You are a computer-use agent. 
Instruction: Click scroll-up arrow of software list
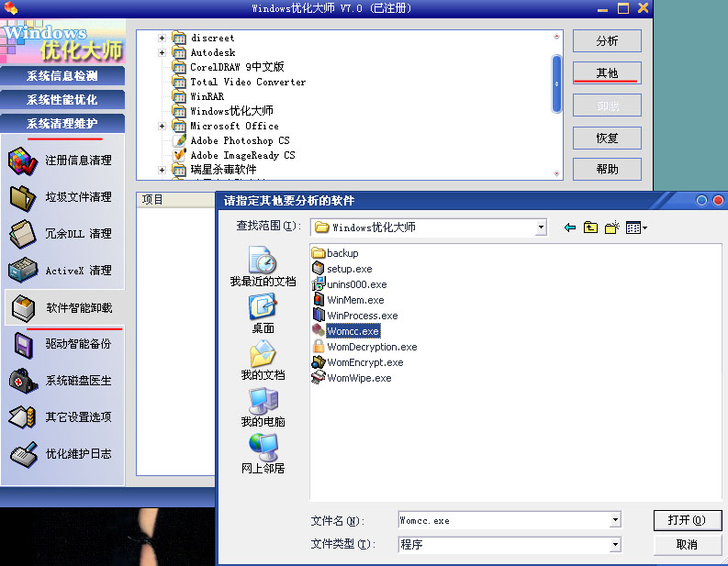[x=556, y=37]
